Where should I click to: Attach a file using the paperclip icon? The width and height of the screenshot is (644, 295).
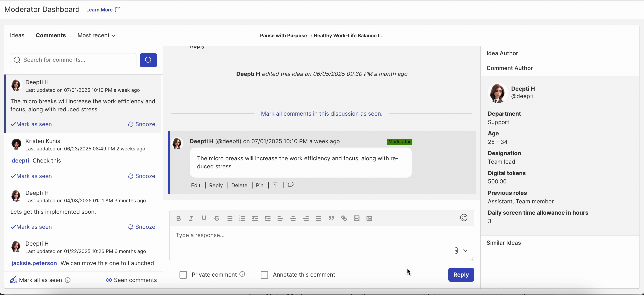click(x=456, y=251)
